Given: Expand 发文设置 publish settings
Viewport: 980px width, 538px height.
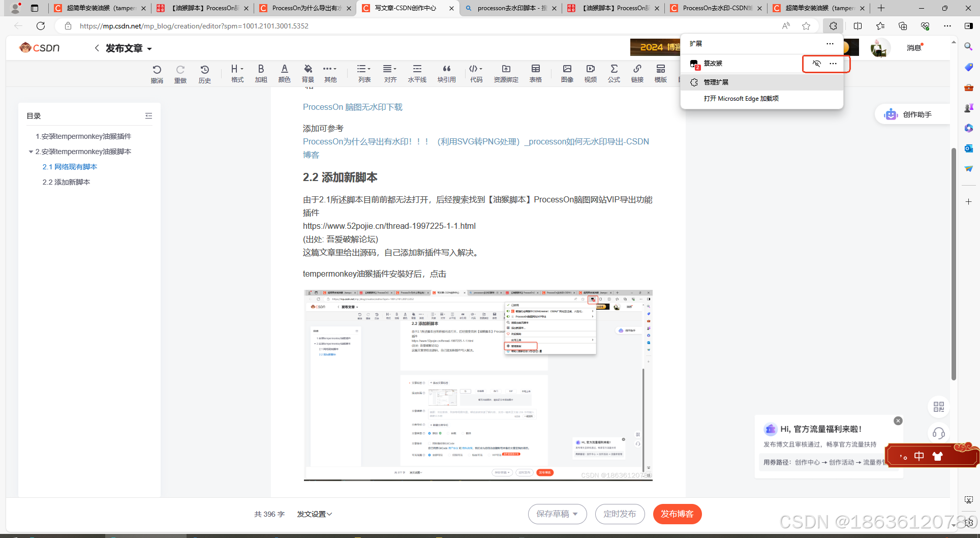Looking at the screenshot, I should [x=314, y=514].
